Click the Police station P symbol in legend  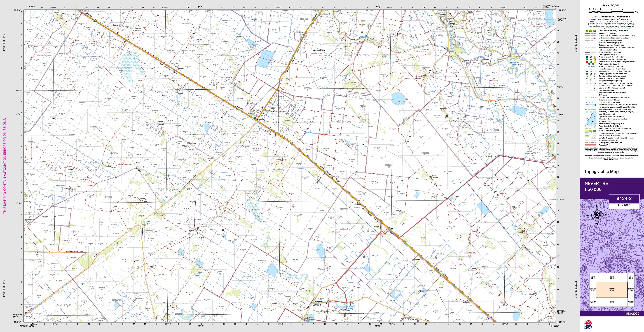(x=589, y=64)
